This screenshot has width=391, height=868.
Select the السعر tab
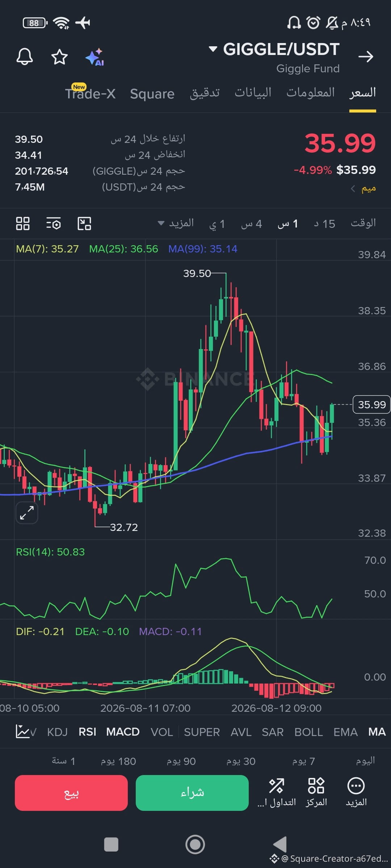[x=362, y=93]
